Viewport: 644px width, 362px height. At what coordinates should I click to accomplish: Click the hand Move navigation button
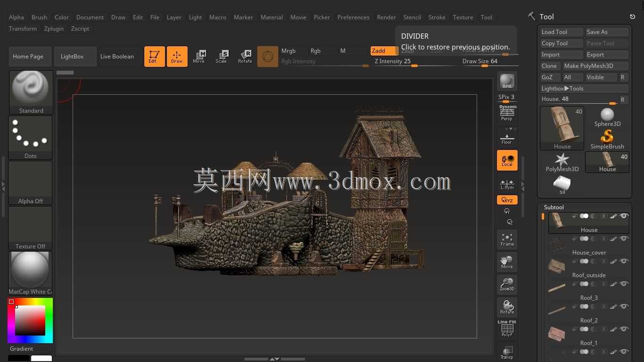pos(507,262)
